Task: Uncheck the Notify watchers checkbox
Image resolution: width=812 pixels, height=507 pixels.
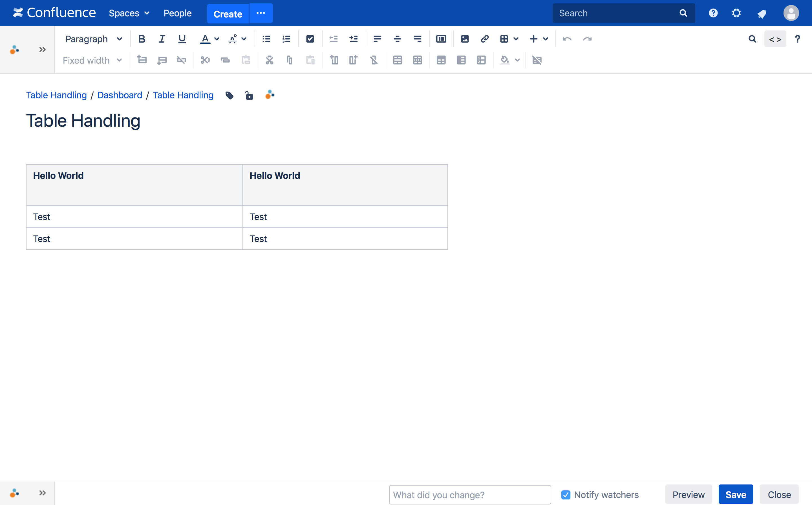Action: point(566,495)
